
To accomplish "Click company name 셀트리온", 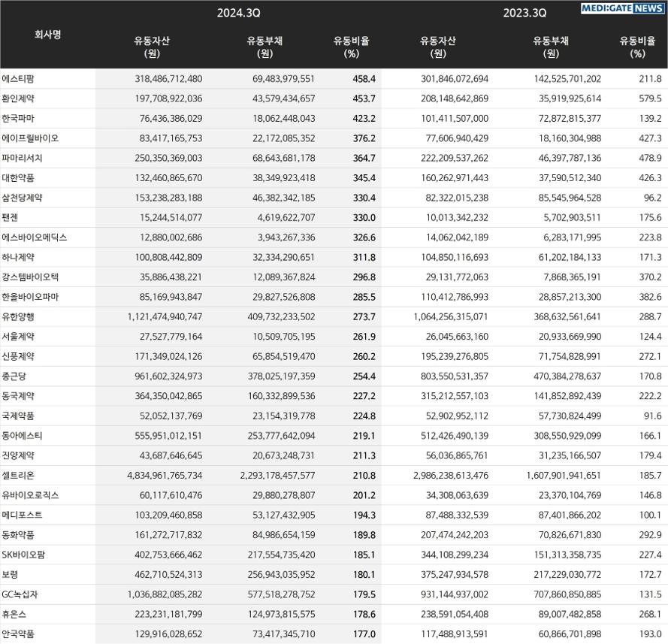I will (18, 476).
